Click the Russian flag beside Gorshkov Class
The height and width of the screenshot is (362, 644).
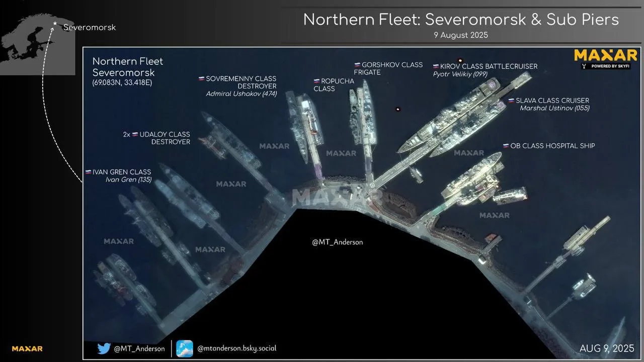357,65
